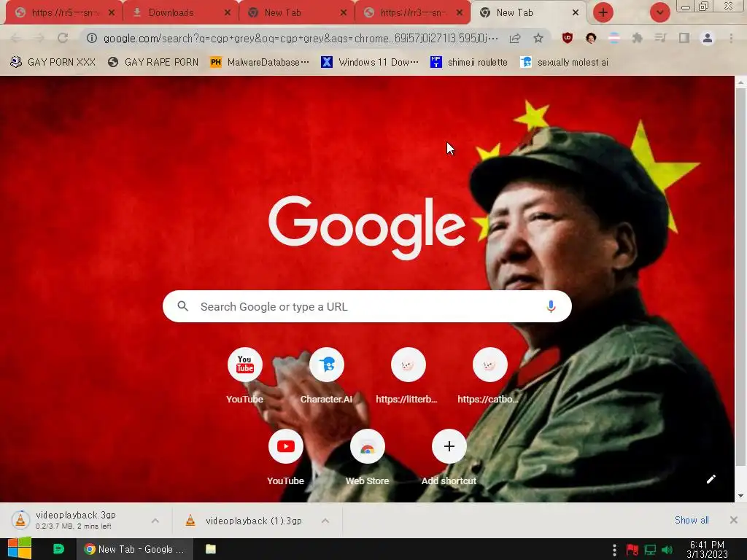747x560 pixels.
Task: Click the page scrollbar down arrow
Action: [740, 496]
